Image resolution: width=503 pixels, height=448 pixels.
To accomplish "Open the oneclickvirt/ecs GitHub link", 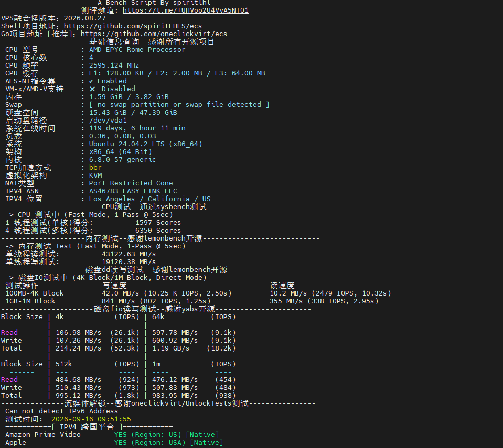I will 154,34.
